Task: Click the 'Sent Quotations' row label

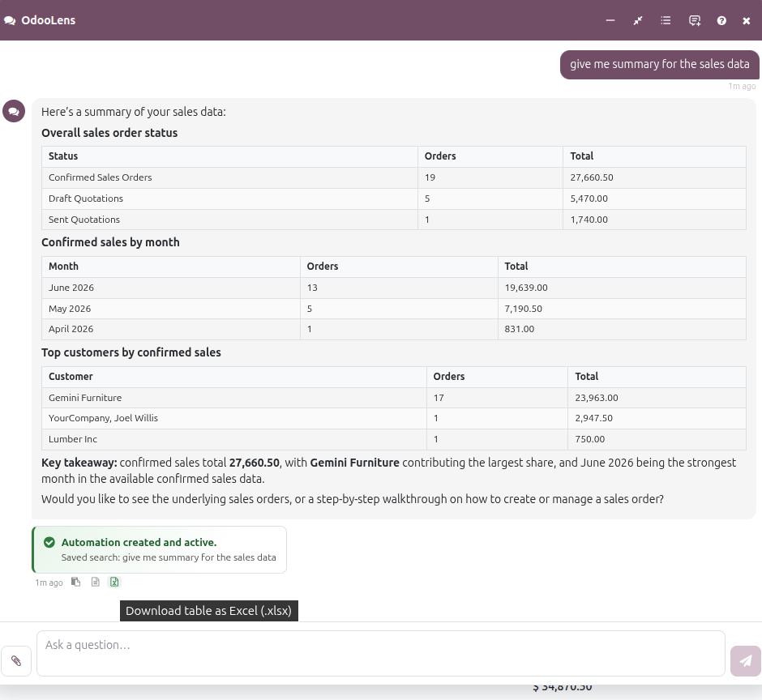Action: point(84,219)
